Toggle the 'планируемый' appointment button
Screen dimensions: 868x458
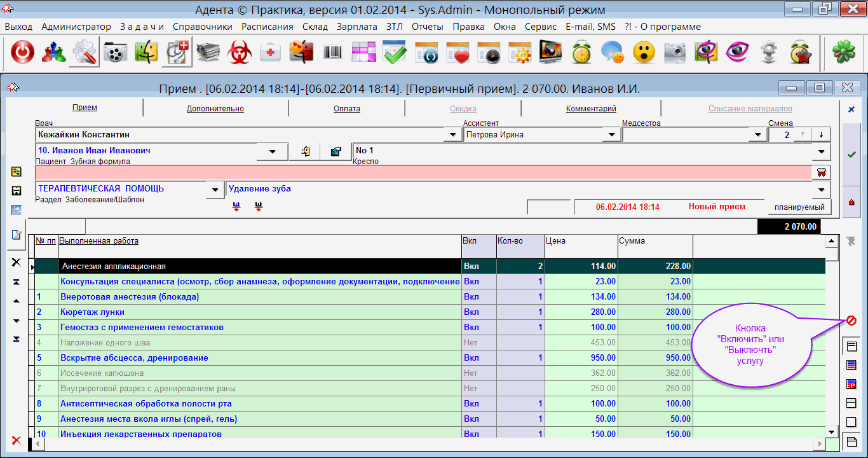coord(799,207)
